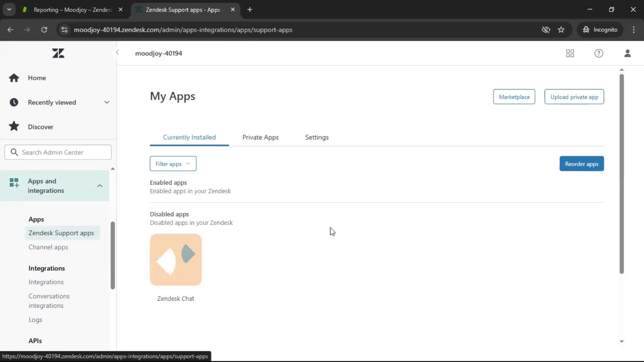This screenshot has width=644, height=362.
Task: Open the Integrations sidebar link
Action: click(x=46, y=282)
